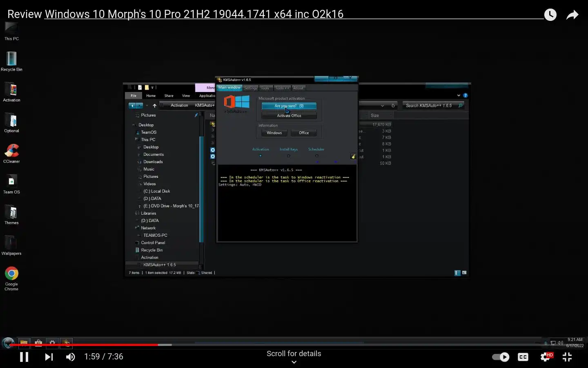
Task: Refresh the Explorer folder view
Action: tap(393, 105)
